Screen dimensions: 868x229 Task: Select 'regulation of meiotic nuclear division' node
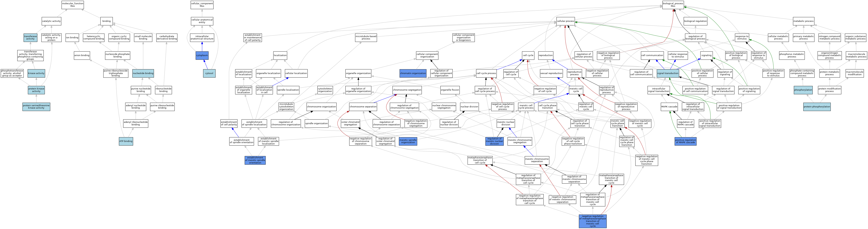click(x=494, y=141)
